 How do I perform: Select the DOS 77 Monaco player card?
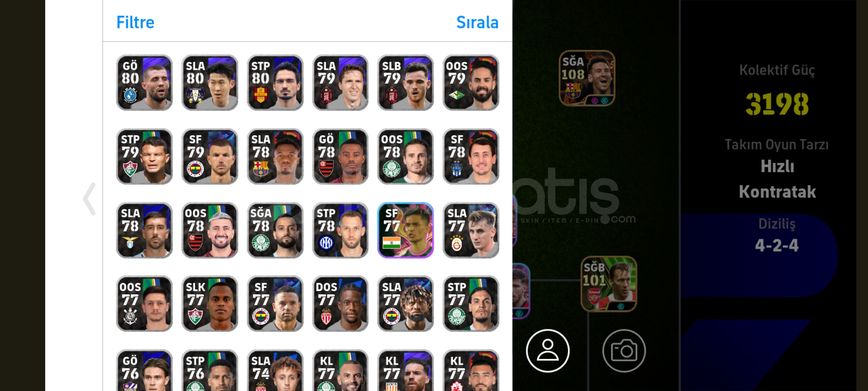click(x=340, y=303)
